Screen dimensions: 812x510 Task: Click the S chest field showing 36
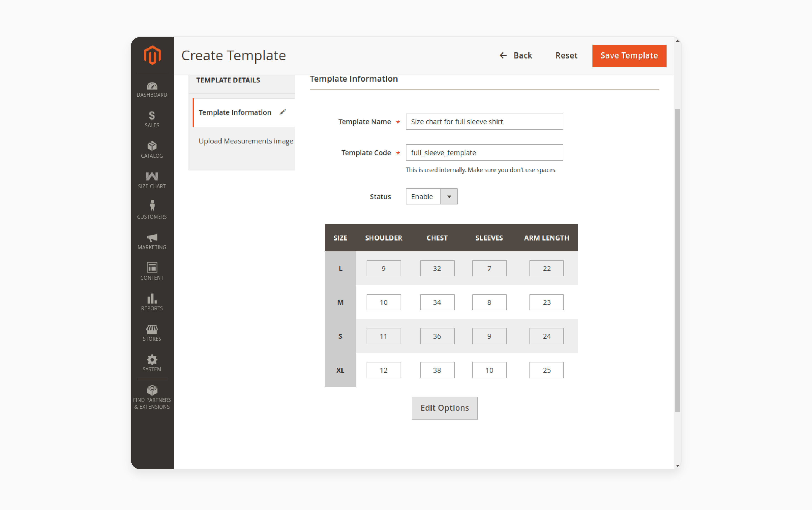(x=437, y=336)
